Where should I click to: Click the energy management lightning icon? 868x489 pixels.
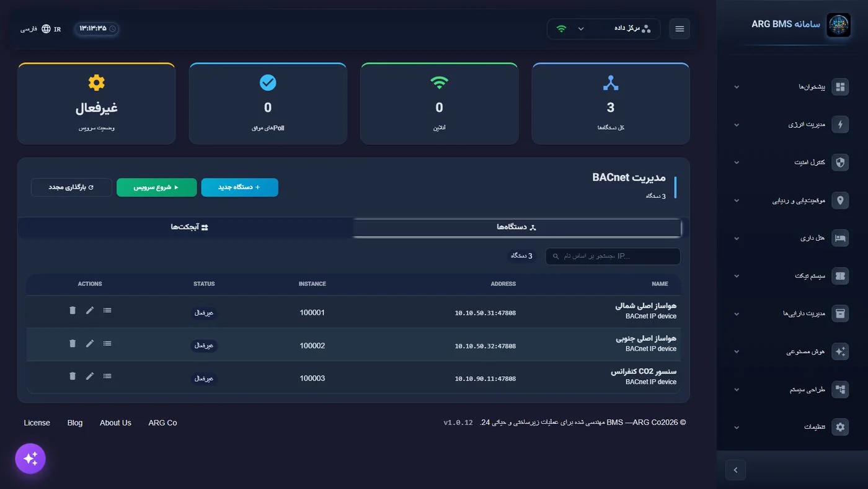pos(840,125)
